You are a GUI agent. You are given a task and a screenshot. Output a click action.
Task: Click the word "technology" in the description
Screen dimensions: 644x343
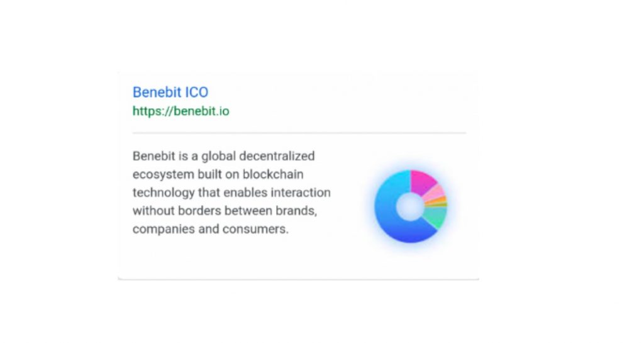pos(164,193)
